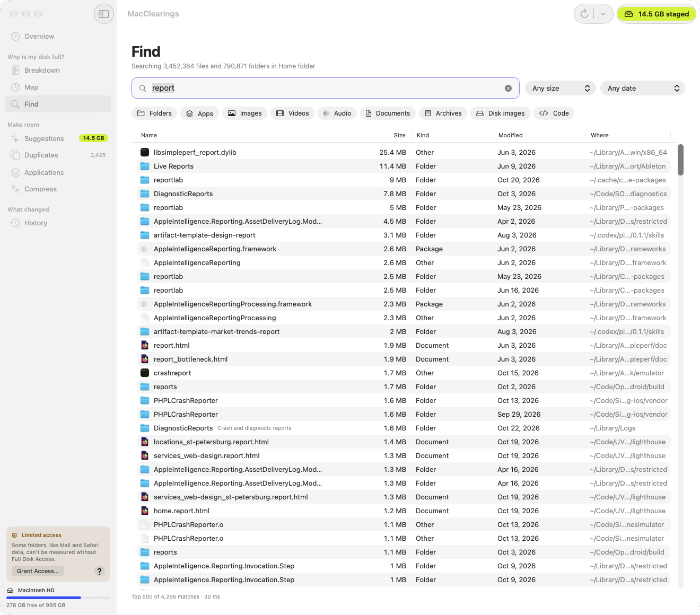
Task: Toggle the Code filter chip
Action: [x=554, y=113]
